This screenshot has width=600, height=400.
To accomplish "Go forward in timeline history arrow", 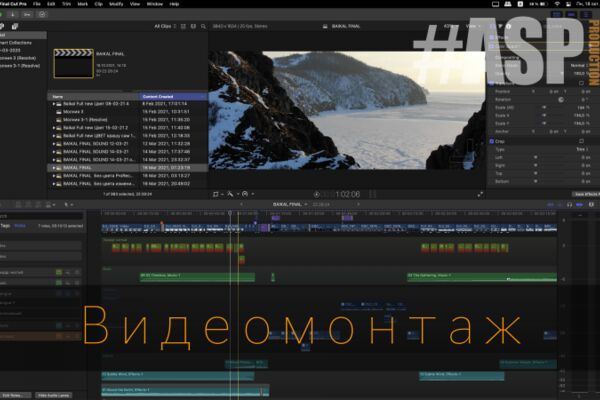I will click(358, 204).
